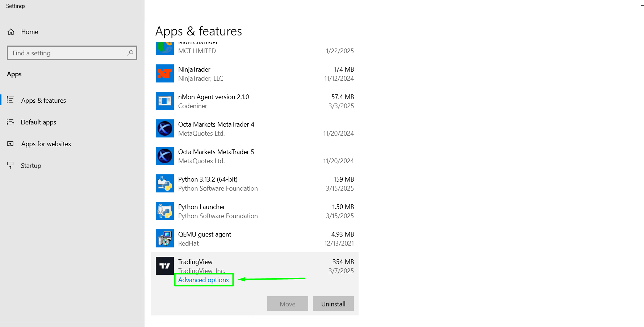Viewport: 644px width, 327px height.
Task: Click the 57.4 MB size value
Action: (x=343, y=97)
